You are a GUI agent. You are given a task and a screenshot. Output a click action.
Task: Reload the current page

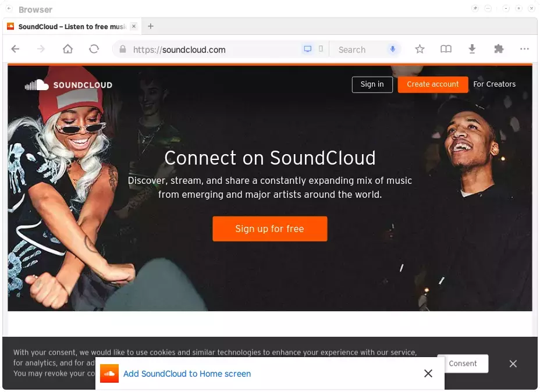pos(94,49)
